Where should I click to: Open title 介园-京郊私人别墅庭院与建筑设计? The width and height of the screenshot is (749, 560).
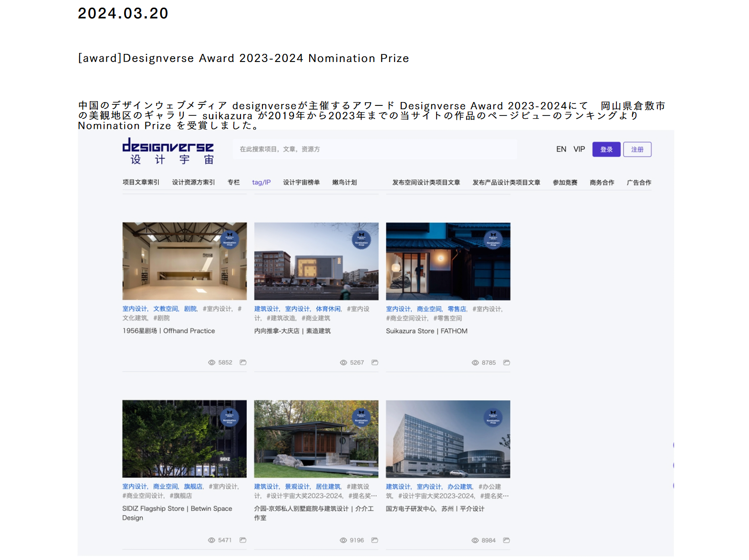[x=314, y=513]
